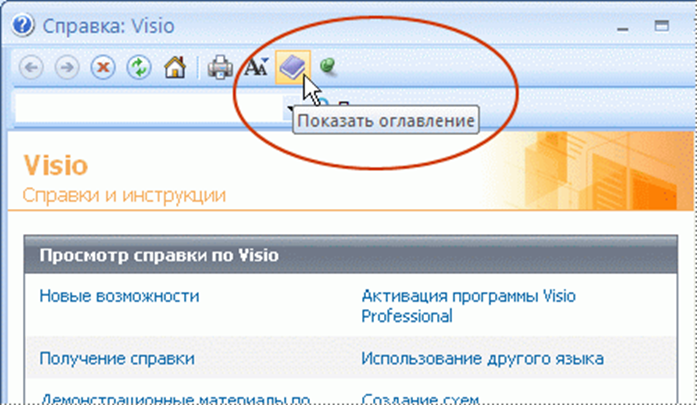
Task: Open the Home page house icon
Action: coord(175,68)
